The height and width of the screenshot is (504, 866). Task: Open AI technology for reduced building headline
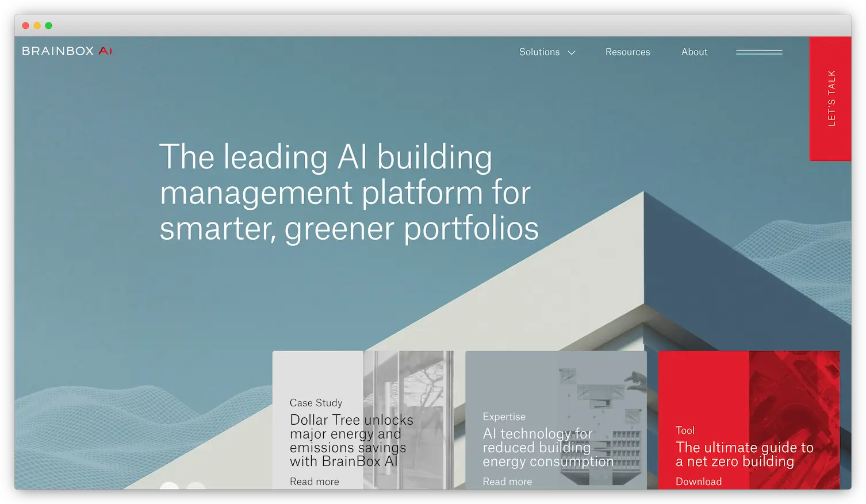[x=548, y=447]
